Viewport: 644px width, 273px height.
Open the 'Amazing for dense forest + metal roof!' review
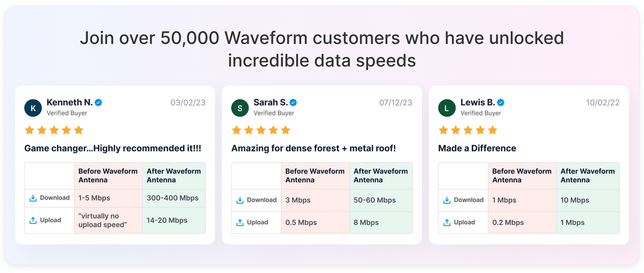pyautogui.click(x=314, y=148)
